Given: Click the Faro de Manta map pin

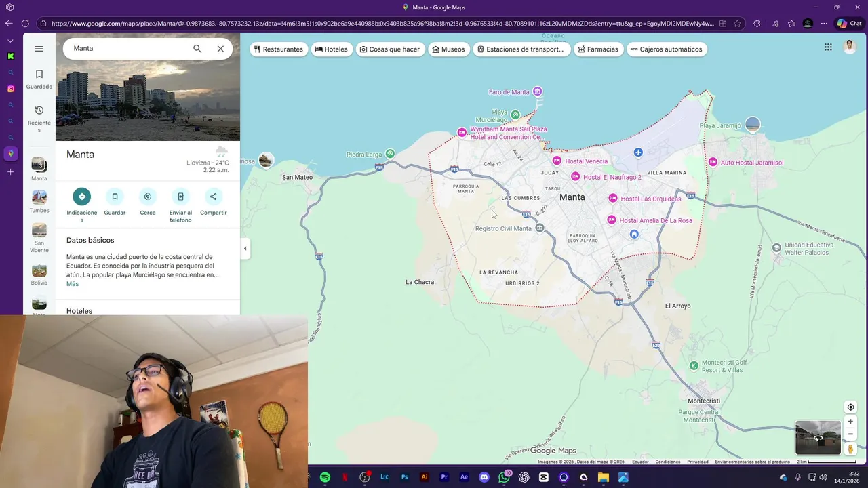Looking at the screenshot, I should click(537, 91).
